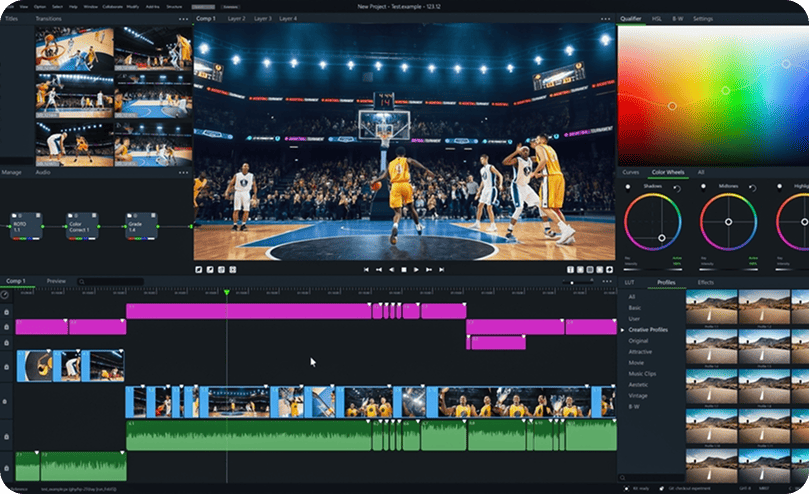The width and height of the screenshot is (809, 494).
Task: Reset the Shadows color wheel
Action: tap(676, 188)
